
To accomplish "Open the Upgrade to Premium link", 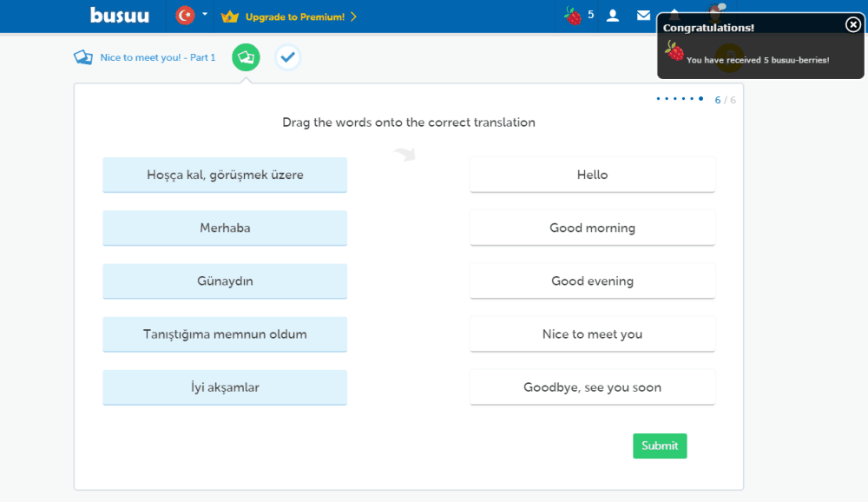I will (294, 17).
